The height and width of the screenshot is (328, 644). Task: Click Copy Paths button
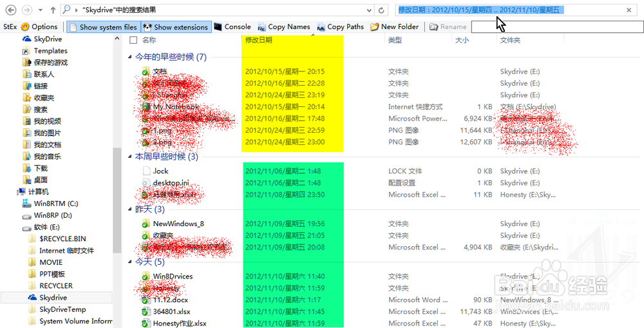(x=341, y=26)
